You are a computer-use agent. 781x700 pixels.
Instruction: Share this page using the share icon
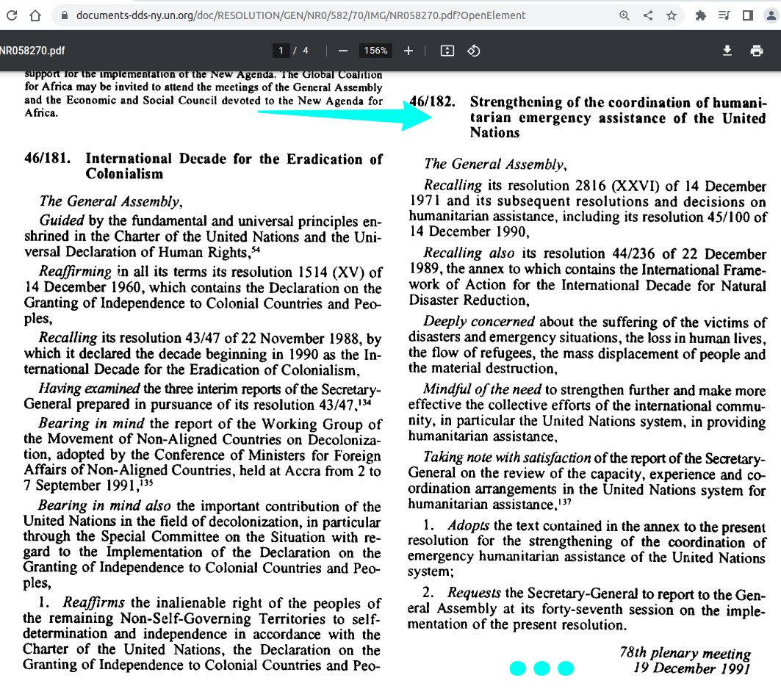tap(648, 15)
